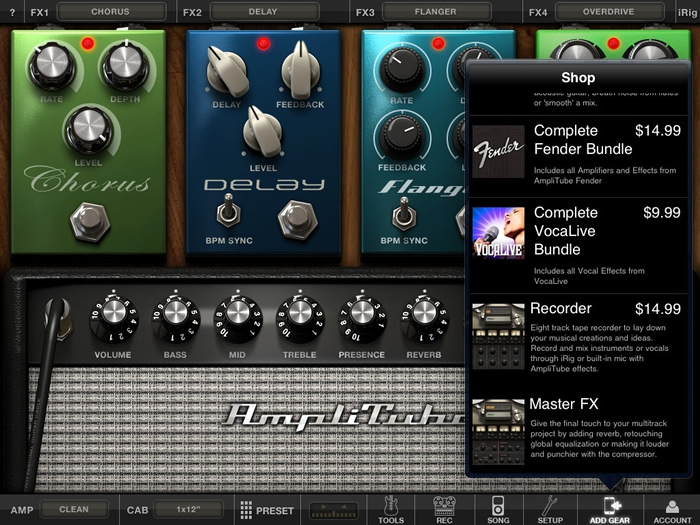The width and height of the screenshot is (700, 525).
Task: Click the Chorus Depth knob
Action: (x=125, y=65)
